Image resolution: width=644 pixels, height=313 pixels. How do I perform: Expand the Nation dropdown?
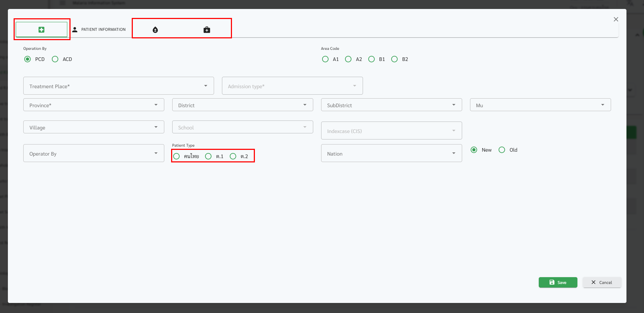(x=391, y=153)
